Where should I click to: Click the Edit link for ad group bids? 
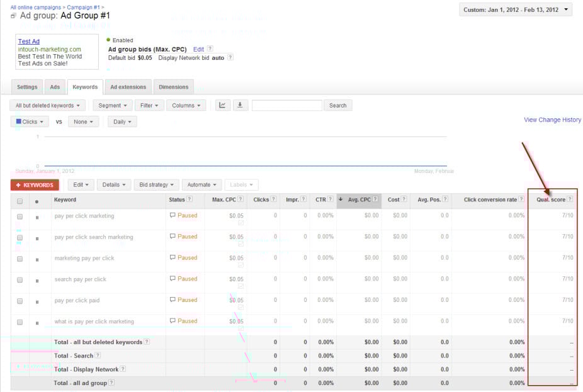pyautogui.click(x=198, y=49)
